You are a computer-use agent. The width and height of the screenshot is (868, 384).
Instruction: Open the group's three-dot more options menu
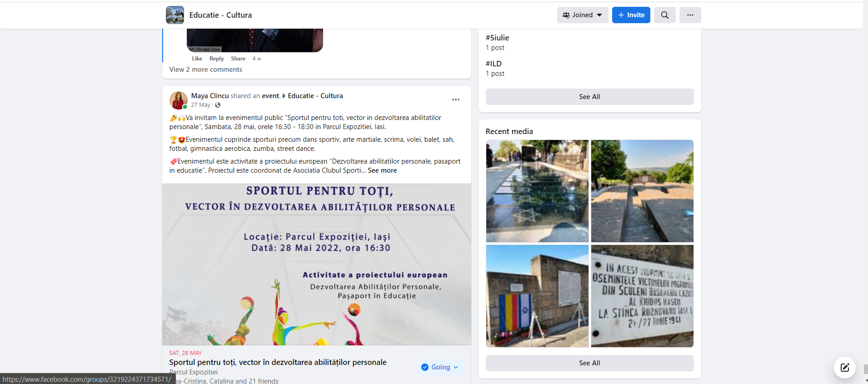(690, 15)
